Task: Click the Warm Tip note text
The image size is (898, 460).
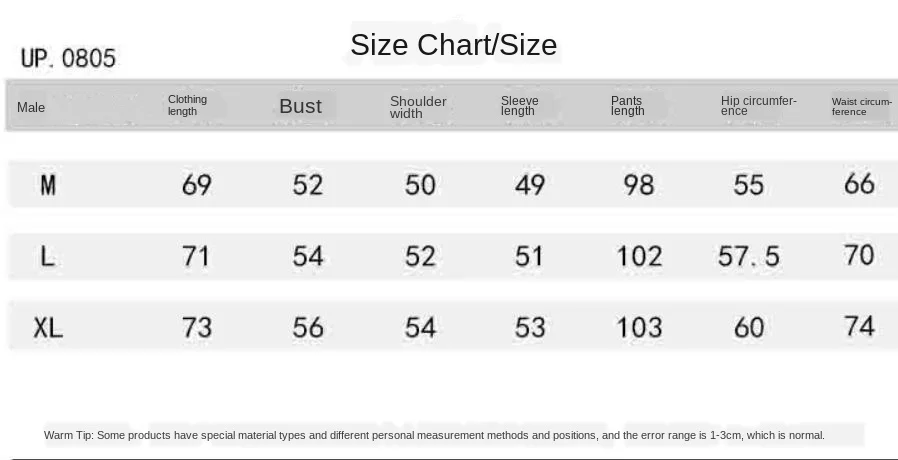Action: (x=434, y=435)
